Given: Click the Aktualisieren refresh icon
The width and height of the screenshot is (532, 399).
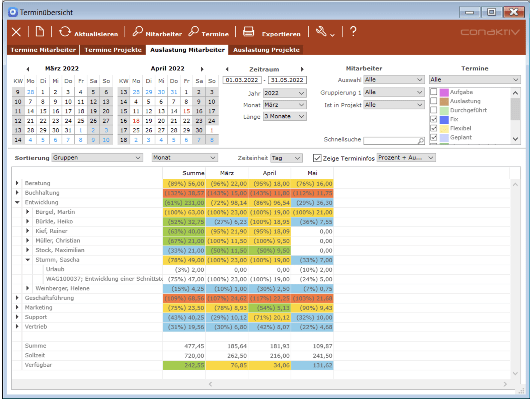Looking at the screenshot, I should pyautogui.click(x=65, y=32).
